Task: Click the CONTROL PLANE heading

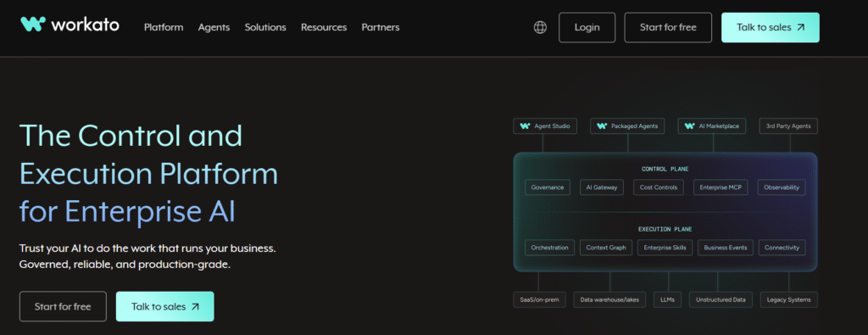Action: click(665, 169)
